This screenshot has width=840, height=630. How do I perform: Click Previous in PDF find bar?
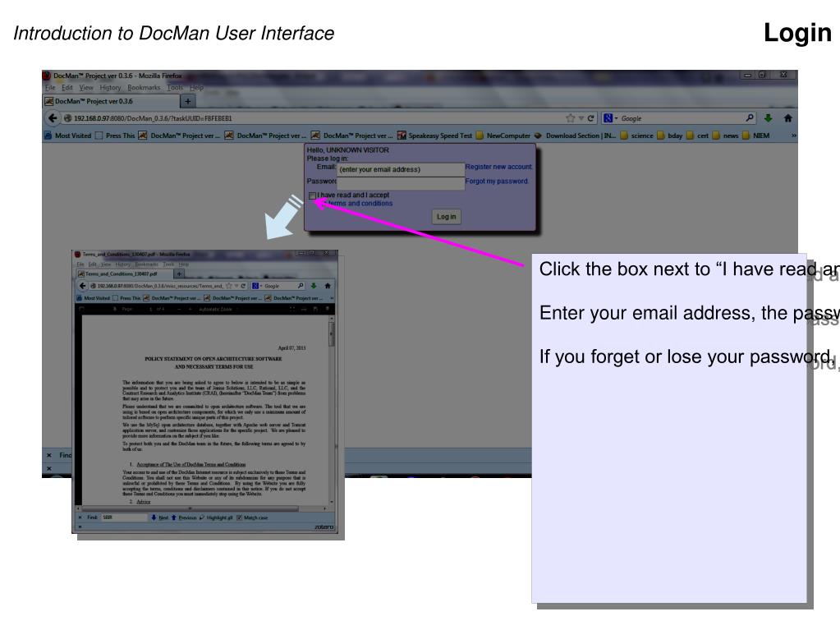pos(184,517)
